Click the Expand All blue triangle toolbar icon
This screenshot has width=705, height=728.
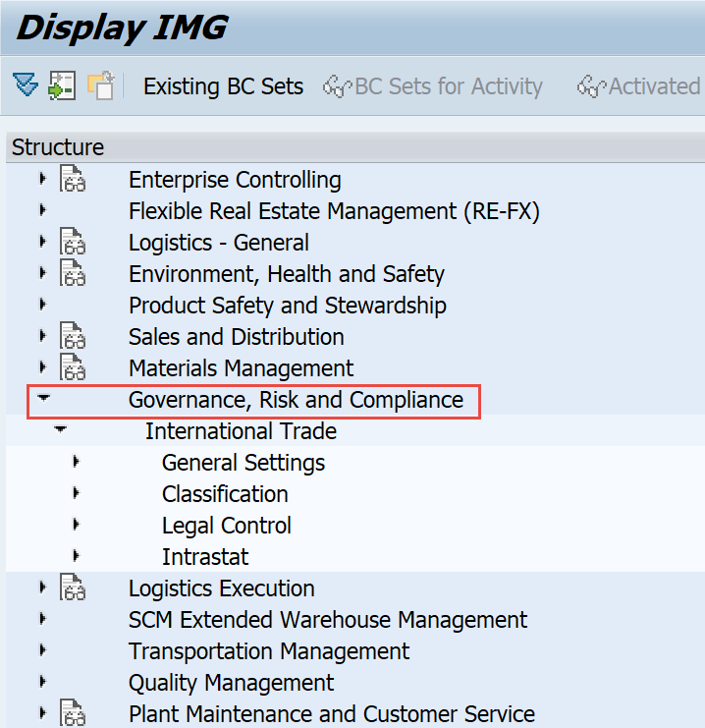click(x=26, y=84)
